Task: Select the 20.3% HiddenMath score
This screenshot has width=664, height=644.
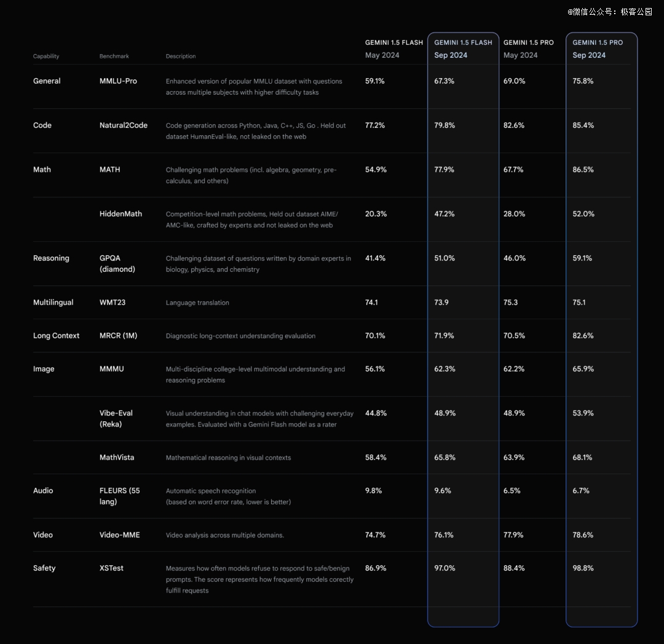Action: pyautogui.click(x=376, y=214)
